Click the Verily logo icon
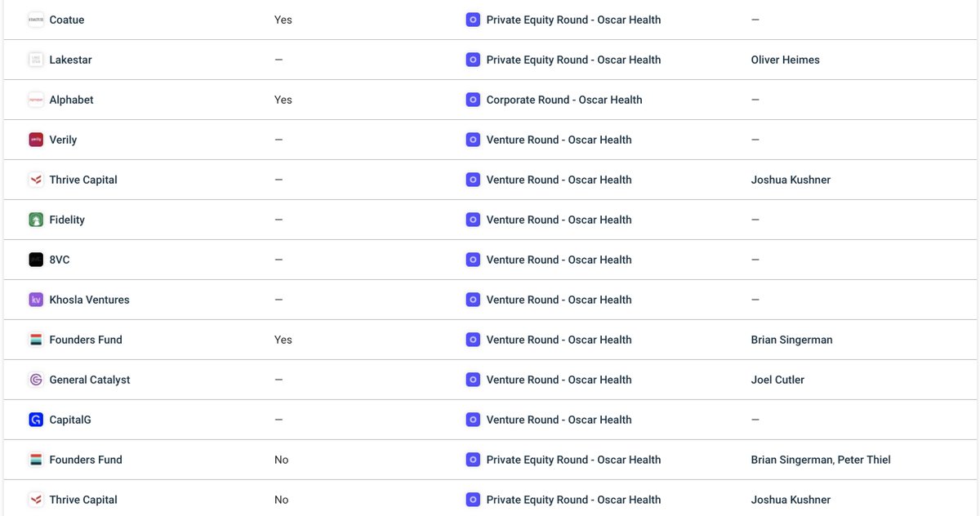This screenshot has width=980, height=516. pyautogui.click(x=36, y=140)
